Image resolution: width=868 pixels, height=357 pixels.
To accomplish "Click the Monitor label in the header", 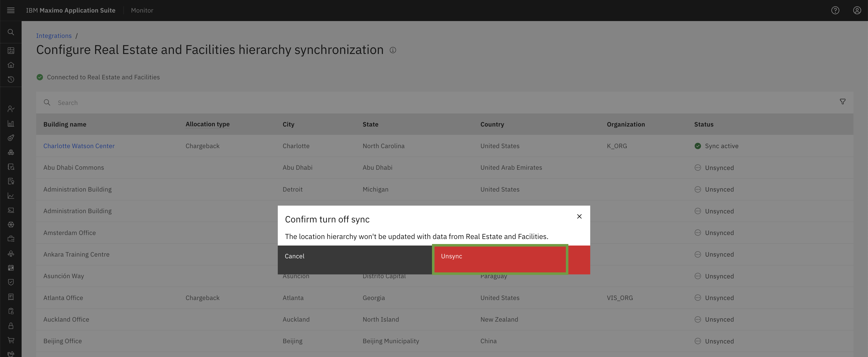I will (x=142, y=11).
